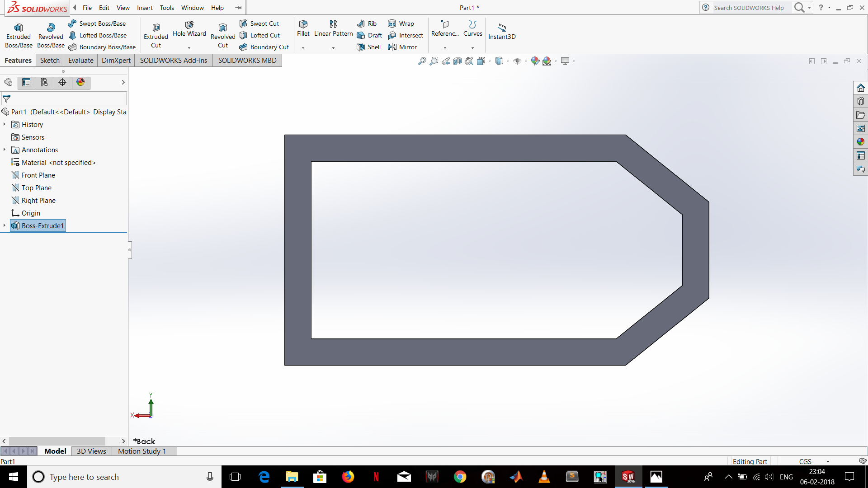Switch to the Evaluate tab
Screen dimensions: 868x488
[81, 61]
